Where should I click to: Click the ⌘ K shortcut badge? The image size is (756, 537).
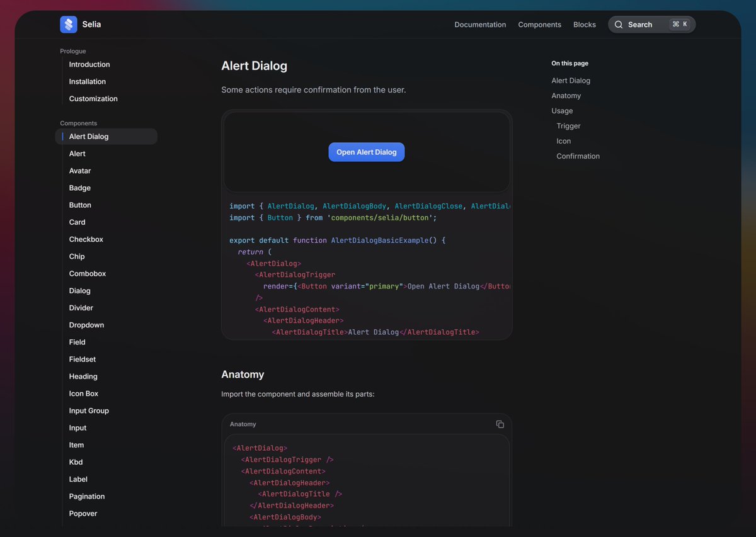(x=680, y=25)
